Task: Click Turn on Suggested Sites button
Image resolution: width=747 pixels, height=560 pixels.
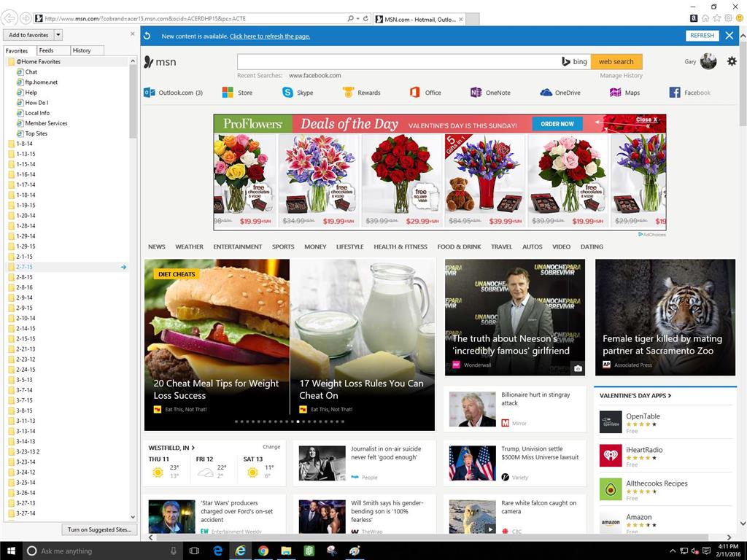Action: tap(99, 529)
